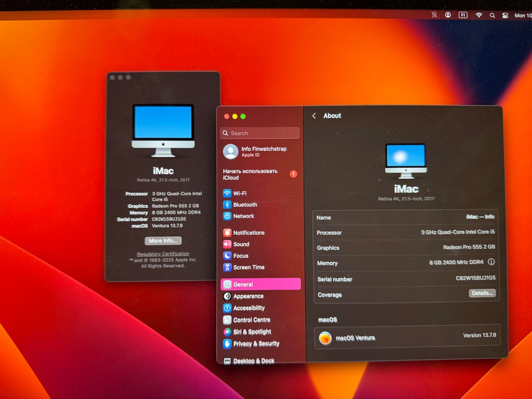Click the serial number C02W15BUJ1G5 in About pane

(x=475, y=278)
